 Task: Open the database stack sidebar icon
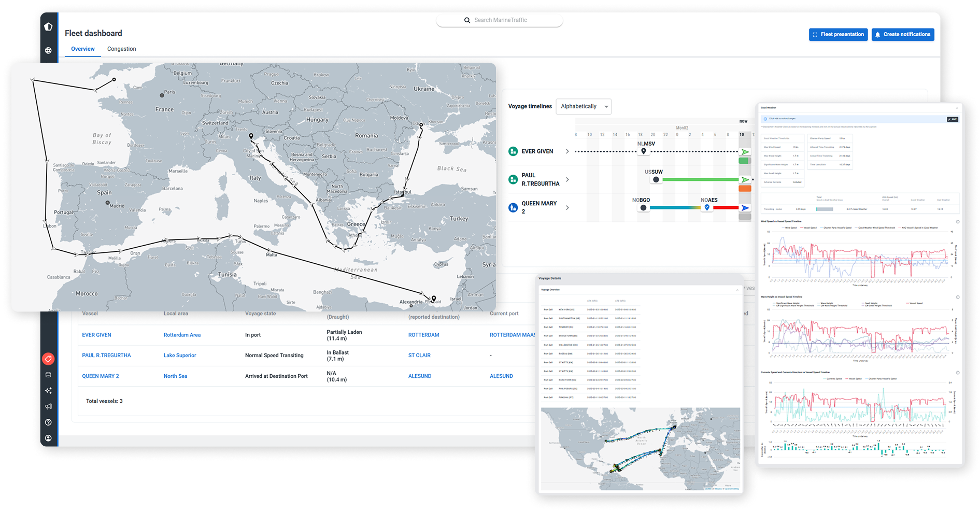tap(48, 375)
